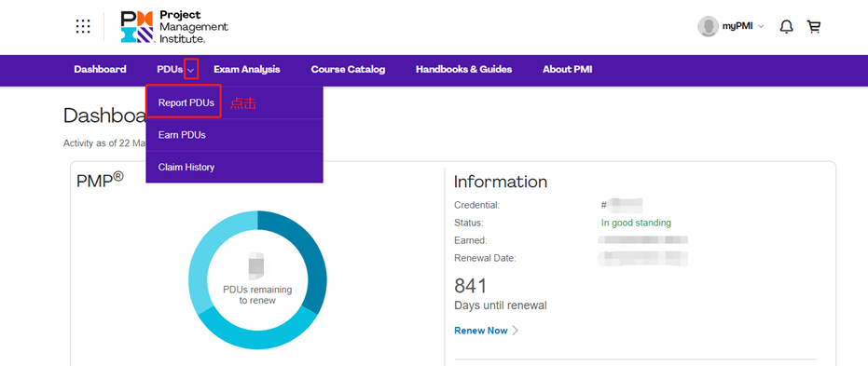This screenshot has width=868, height=366.
Task: Go to the Dashboard nav tab
Action: 100,70
